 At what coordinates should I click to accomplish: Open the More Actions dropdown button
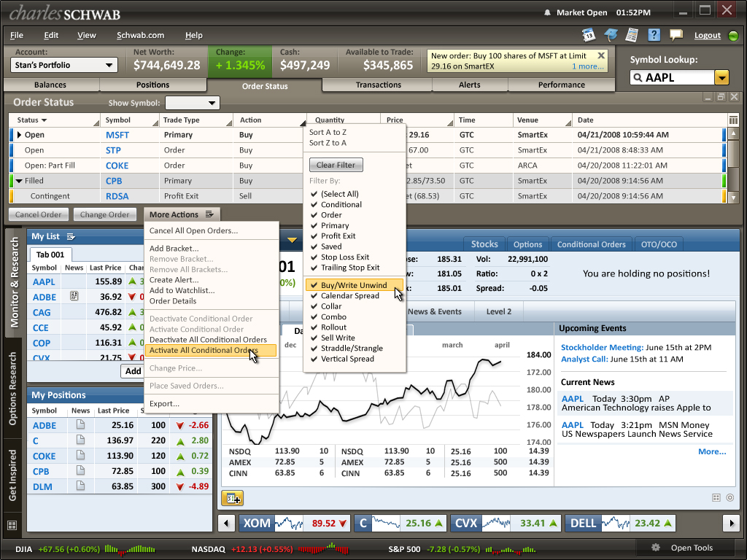[x=182, y=214]
